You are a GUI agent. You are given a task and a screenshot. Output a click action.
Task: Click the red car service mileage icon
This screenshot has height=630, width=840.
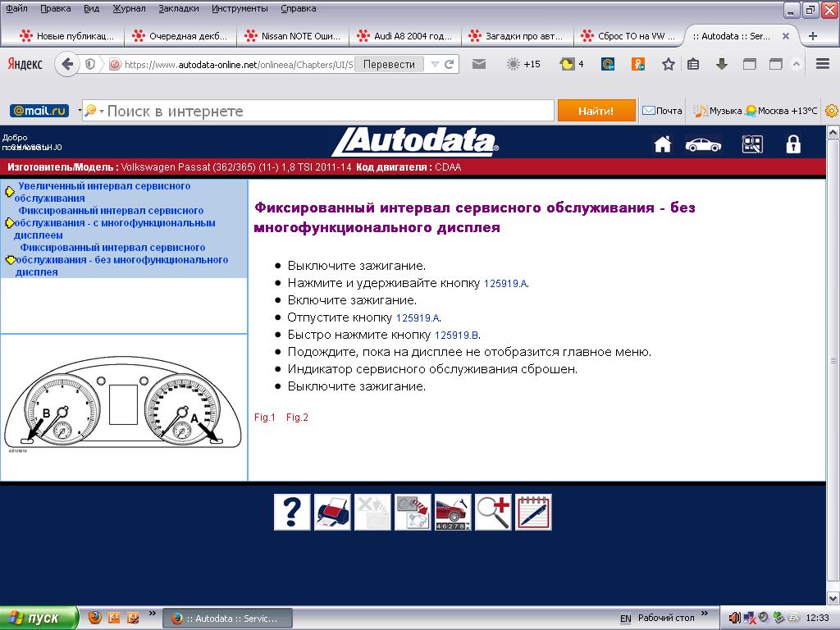453,512
